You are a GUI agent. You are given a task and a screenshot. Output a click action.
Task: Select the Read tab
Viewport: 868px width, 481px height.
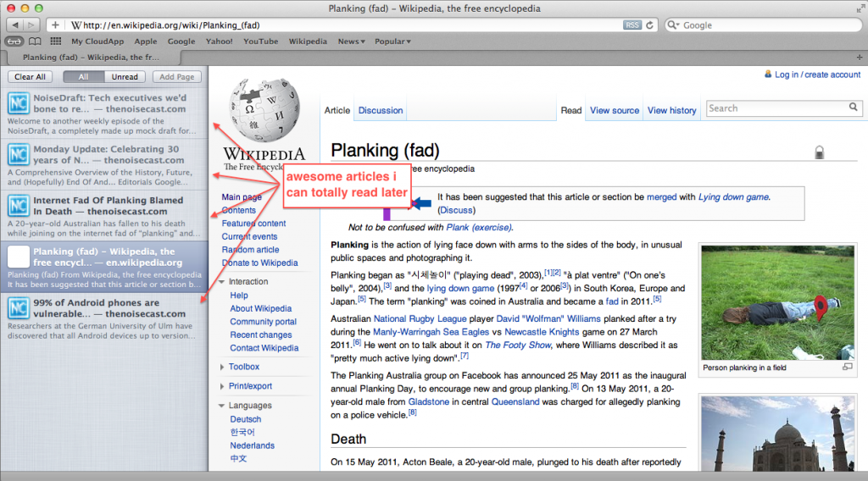[x=570, y=110]
